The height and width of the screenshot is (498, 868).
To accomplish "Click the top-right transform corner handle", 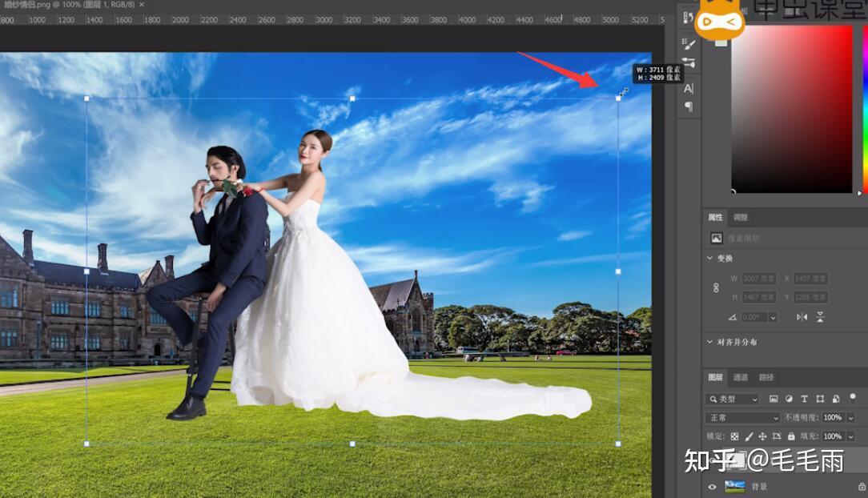I will pos(618,98).
